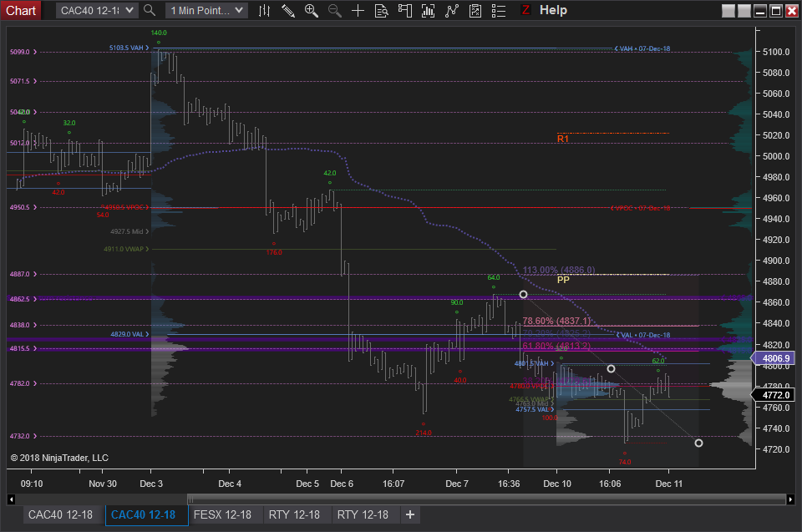Select the crosshair cursor tool
Screen dimensions: 802x532
[358, 10]
